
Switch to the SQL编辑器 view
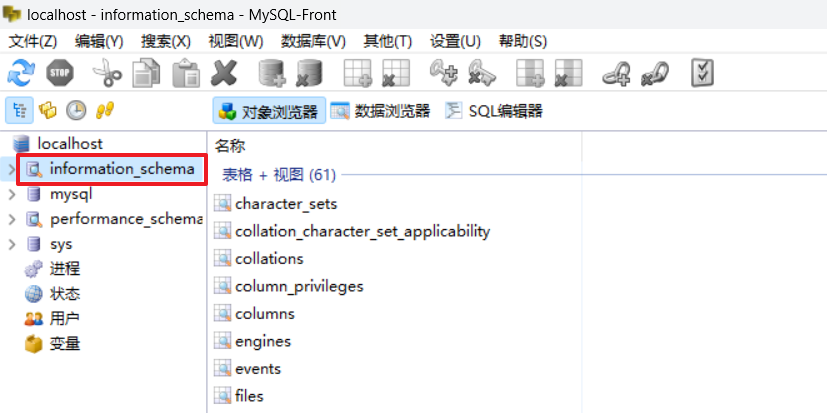pos(494,110)
